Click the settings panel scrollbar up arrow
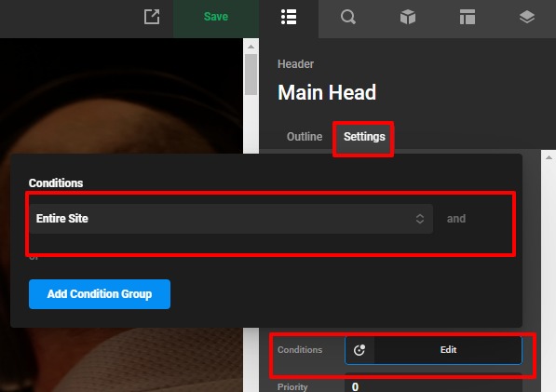 coord(549,157)
